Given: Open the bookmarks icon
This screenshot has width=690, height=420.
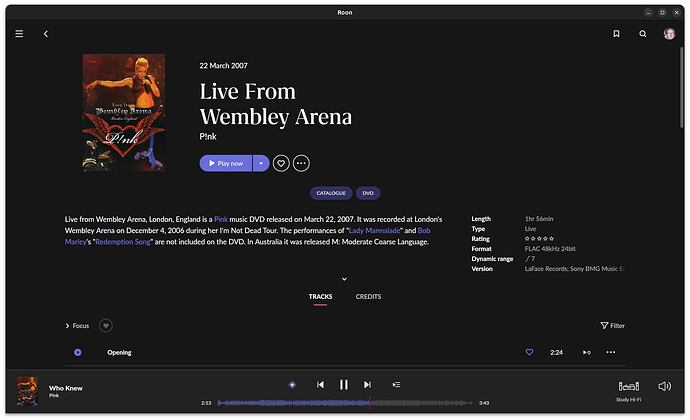Looking at the screenshot, I should [x=617, y=33].
